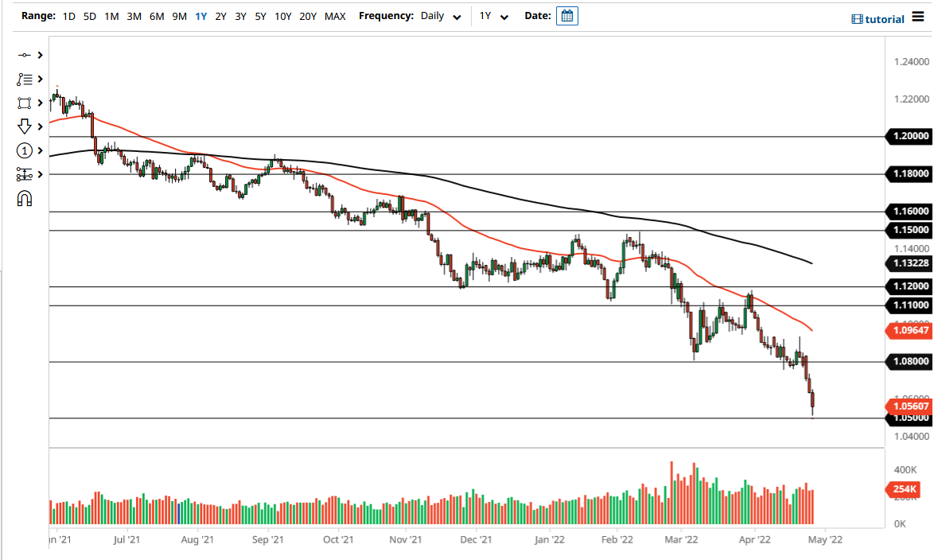The image size is (938, 560).
Task: Enable the 10Y range view
Action: coord(282,16)
